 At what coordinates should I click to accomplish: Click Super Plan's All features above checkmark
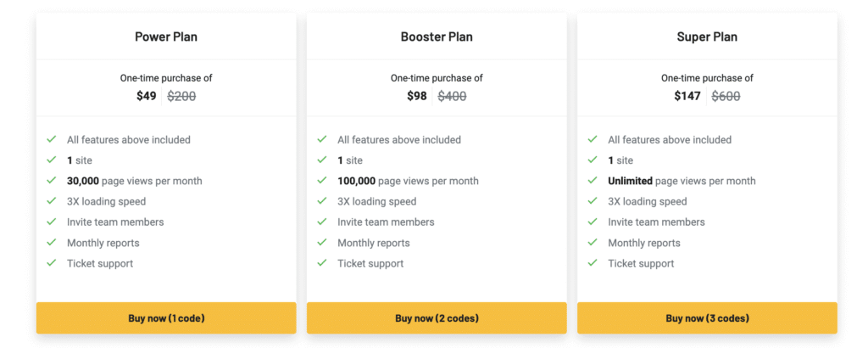tap(593, 139)
